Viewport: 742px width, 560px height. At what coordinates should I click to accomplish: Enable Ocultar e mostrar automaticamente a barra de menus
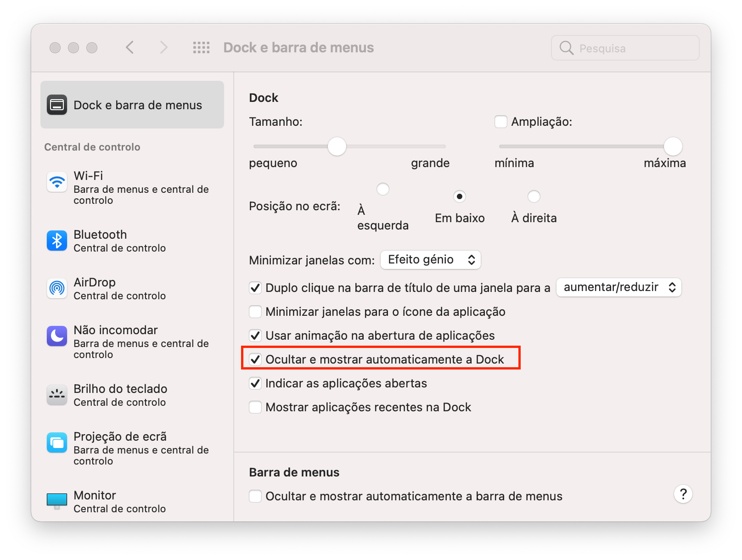(x=255, y=496)
